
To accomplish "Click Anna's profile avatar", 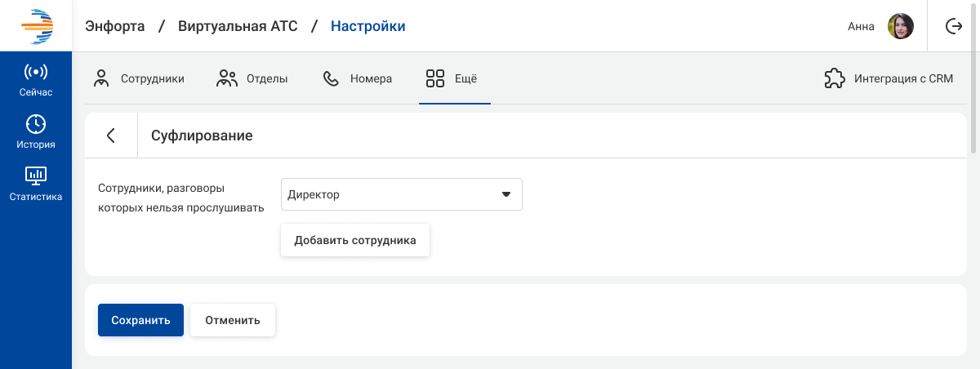I will tap(900, 26).
